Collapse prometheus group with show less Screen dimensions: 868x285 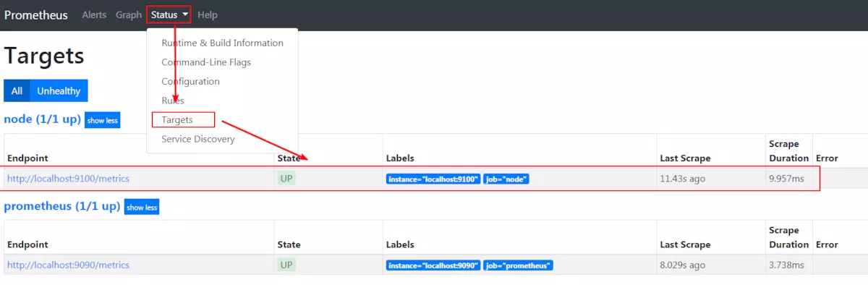141,208
